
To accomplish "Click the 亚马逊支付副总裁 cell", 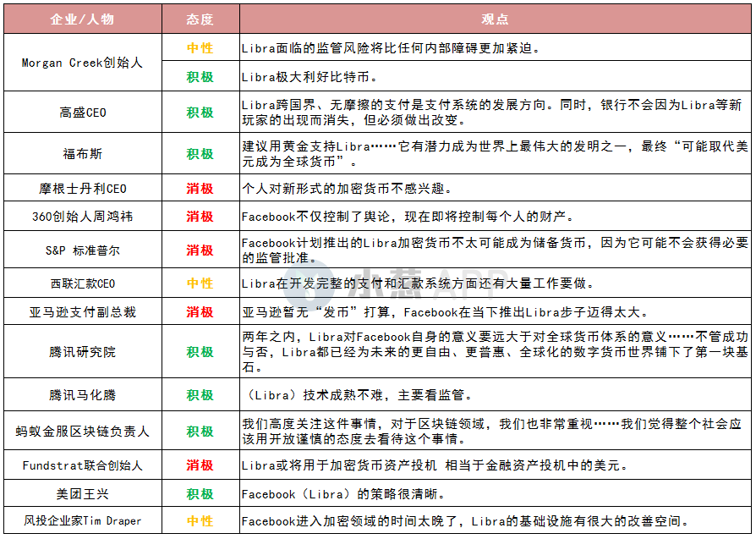I will 82,312.
